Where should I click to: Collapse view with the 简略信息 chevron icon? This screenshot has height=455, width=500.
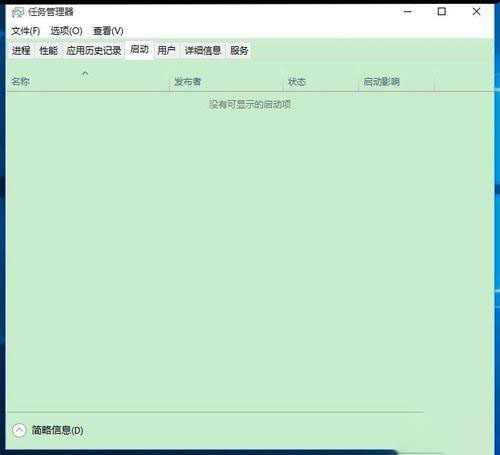coord(19,430)
